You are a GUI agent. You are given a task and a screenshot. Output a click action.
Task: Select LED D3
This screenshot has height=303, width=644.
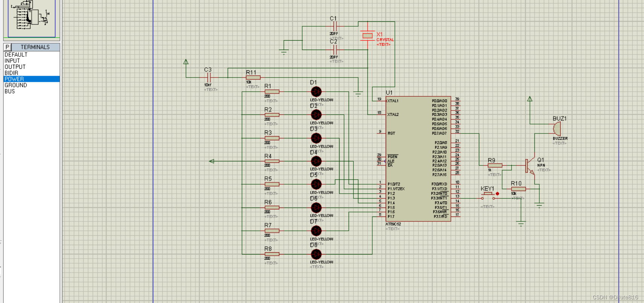tap(316, 138)
